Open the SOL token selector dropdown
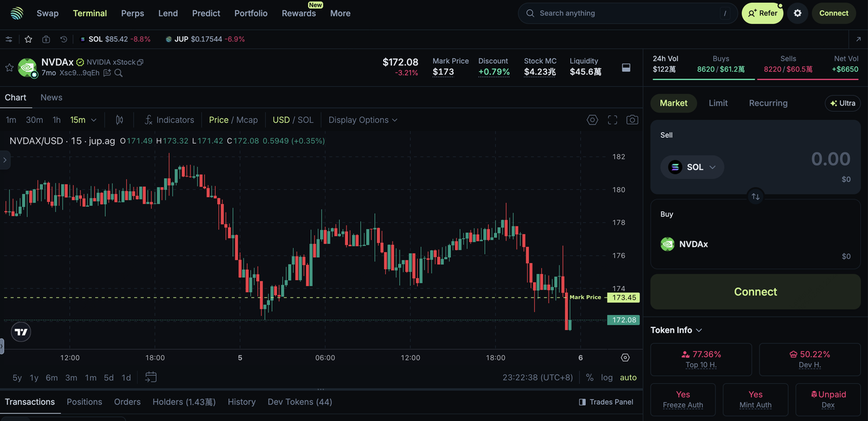The image size is (868, 421). 692,167
